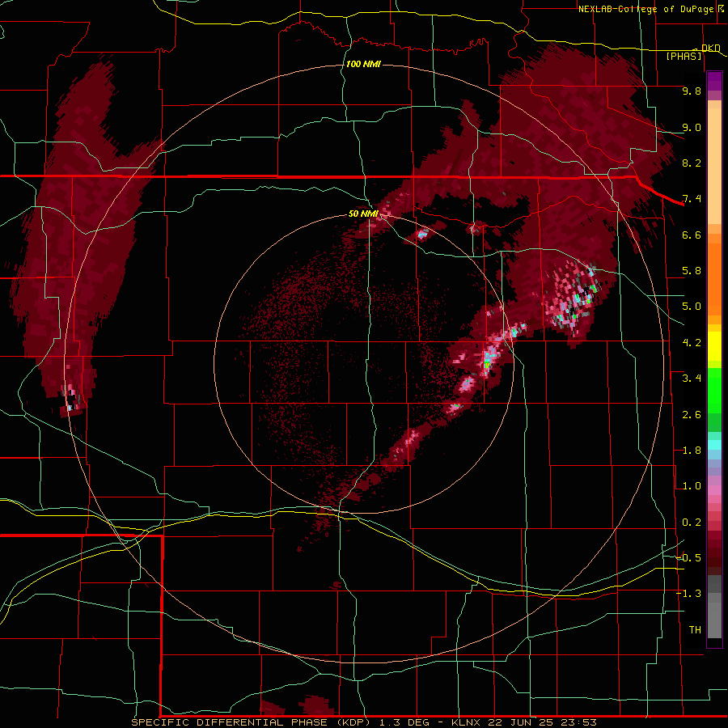Select the 1.8 scale value

(692, 451)
